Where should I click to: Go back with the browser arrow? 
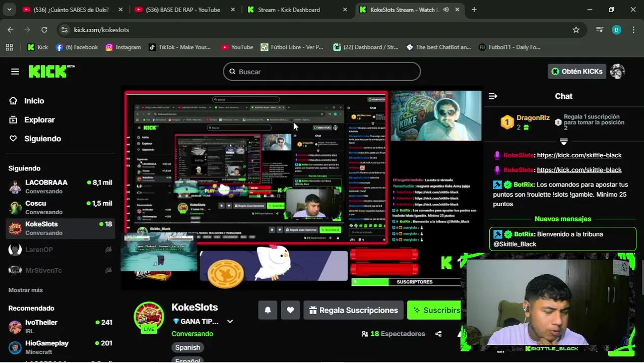(x=11, y=30)
